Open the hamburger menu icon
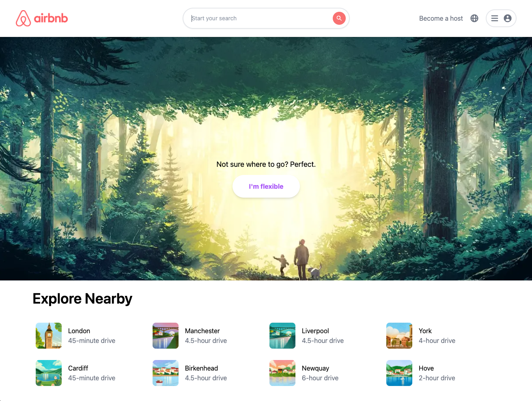532x401 pixels. tap(495, 18)
